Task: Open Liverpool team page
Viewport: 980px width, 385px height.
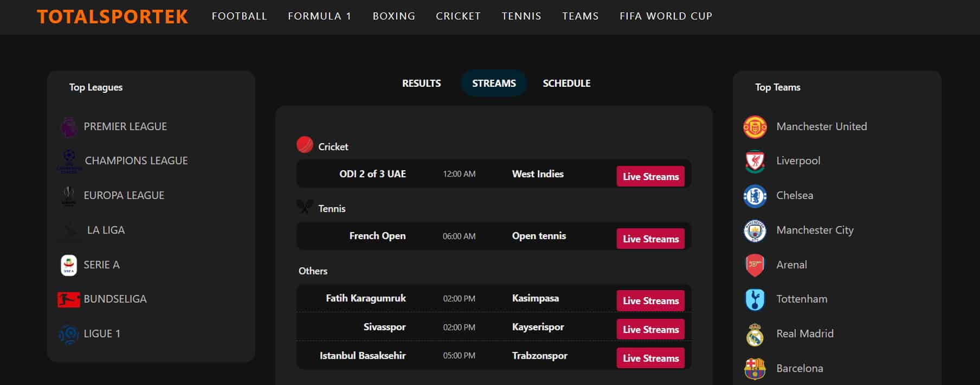Action: [798, 161]
